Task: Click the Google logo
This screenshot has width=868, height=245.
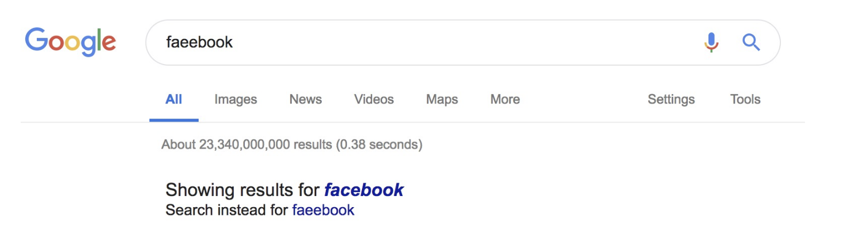Action: (70, 41)
